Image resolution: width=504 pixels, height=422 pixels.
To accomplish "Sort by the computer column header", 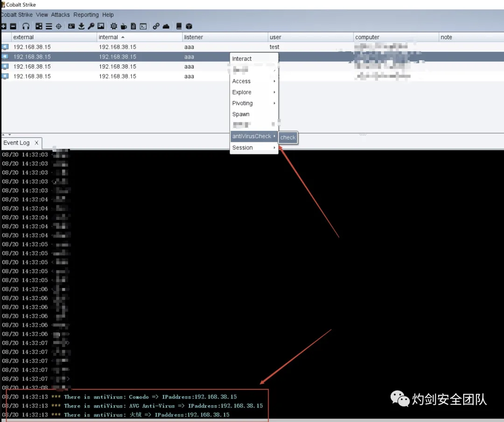I will pos(396,37).
